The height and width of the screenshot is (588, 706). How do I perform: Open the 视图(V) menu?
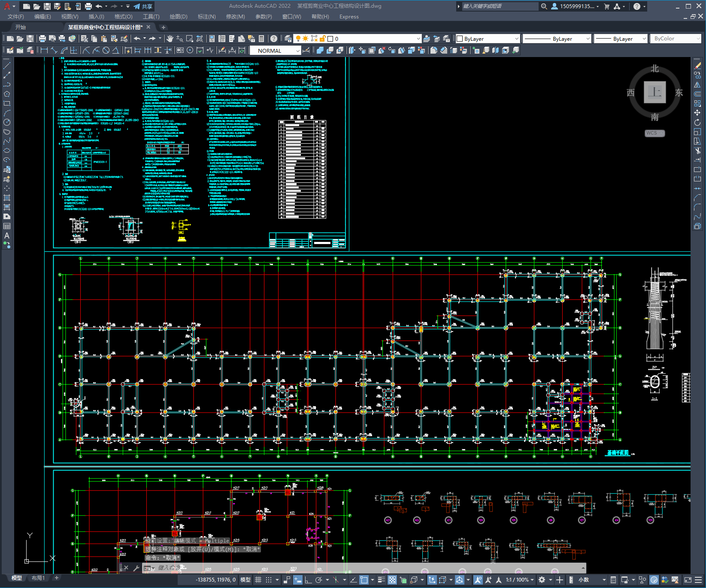[x=70, y=17]
